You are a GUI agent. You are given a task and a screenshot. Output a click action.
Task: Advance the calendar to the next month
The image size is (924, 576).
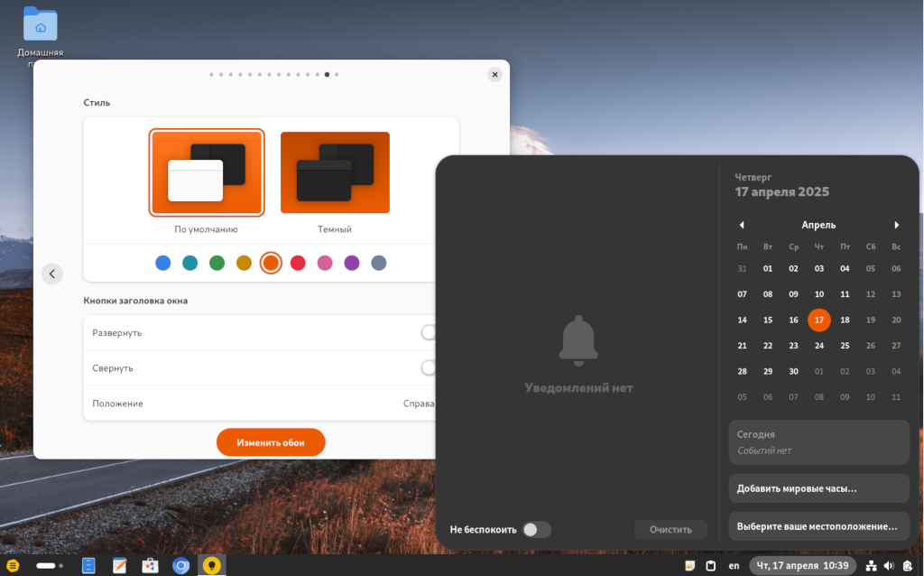(896, 225)
